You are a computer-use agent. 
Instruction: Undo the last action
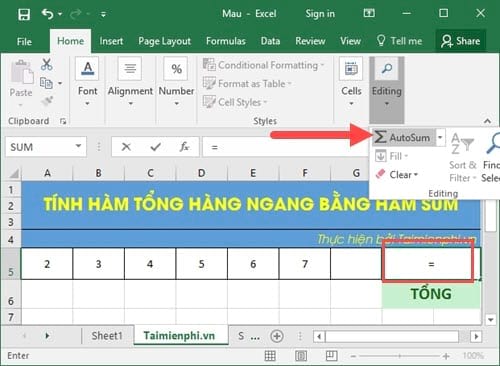47,14
